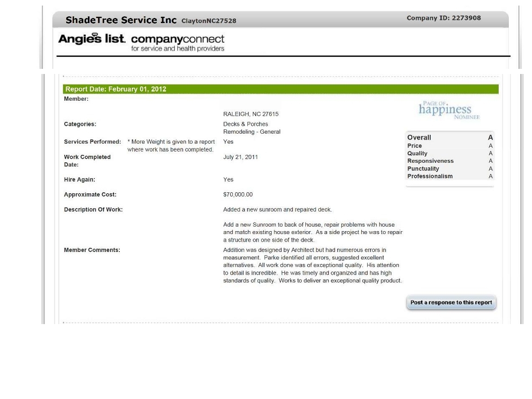Click the Quality rating row

(x=449, y=153)
